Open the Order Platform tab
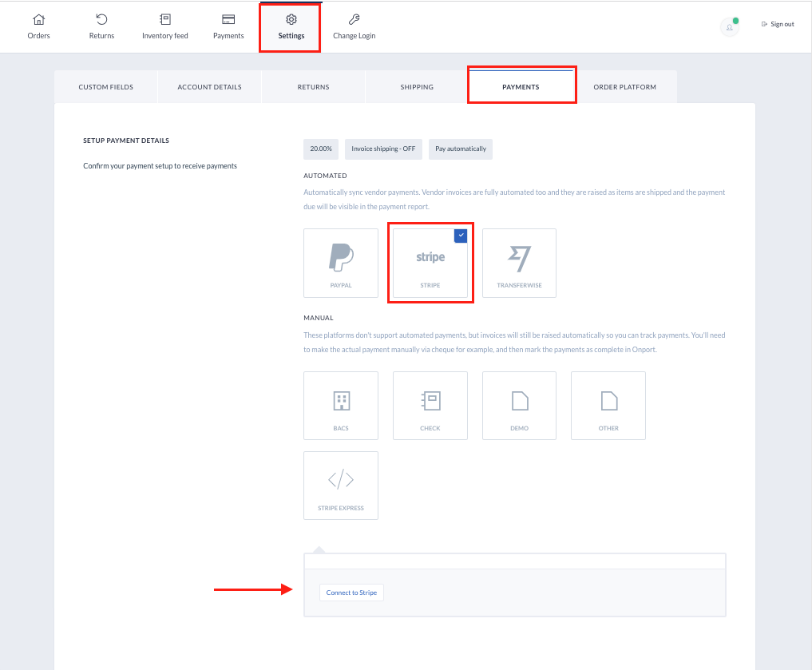812x670 pixels. click(624, 87)
